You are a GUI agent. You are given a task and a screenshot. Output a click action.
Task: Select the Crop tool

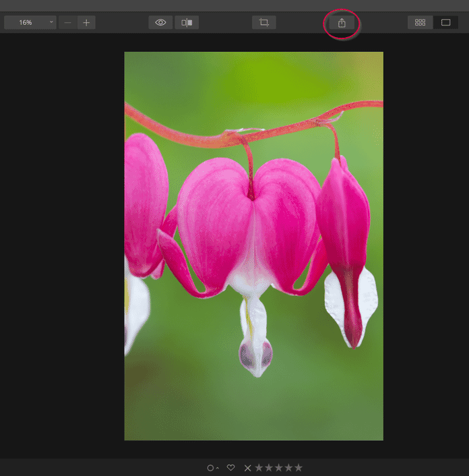[x=264, y=22]
